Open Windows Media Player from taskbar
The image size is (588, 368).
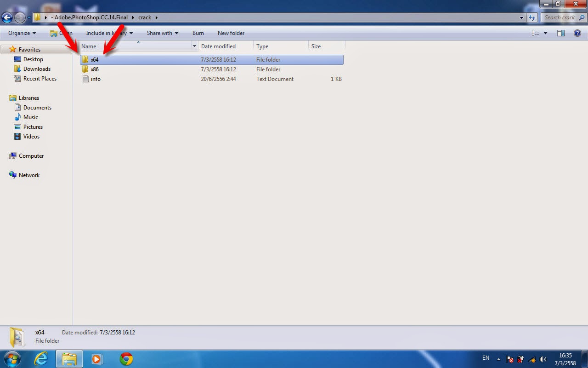click(96, 359)
